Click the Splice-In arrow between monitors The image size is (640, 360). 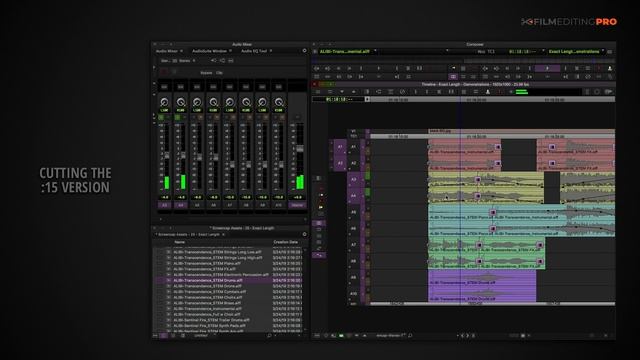tap(453, 69)
